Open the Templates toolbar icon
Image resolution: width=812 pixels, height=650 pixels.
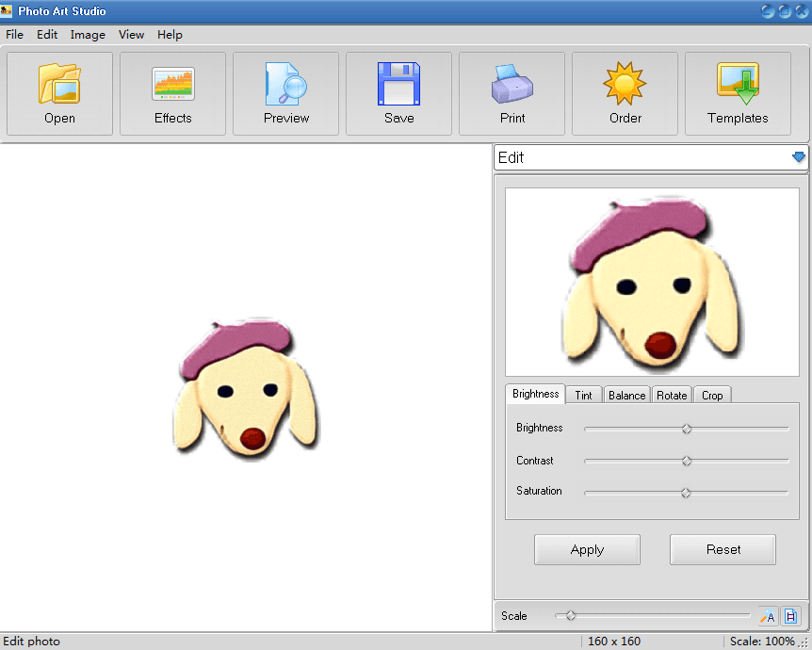(x=738, y=83)
